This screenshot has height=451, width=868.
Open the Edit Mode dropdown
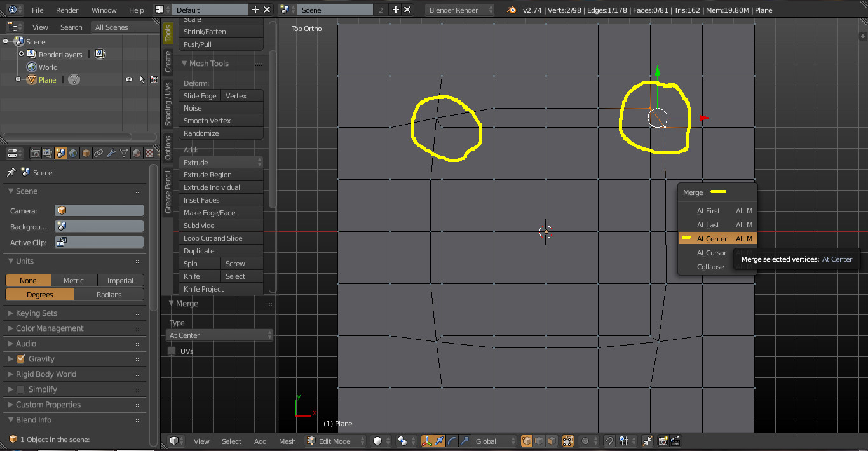[x=336, y=441]
